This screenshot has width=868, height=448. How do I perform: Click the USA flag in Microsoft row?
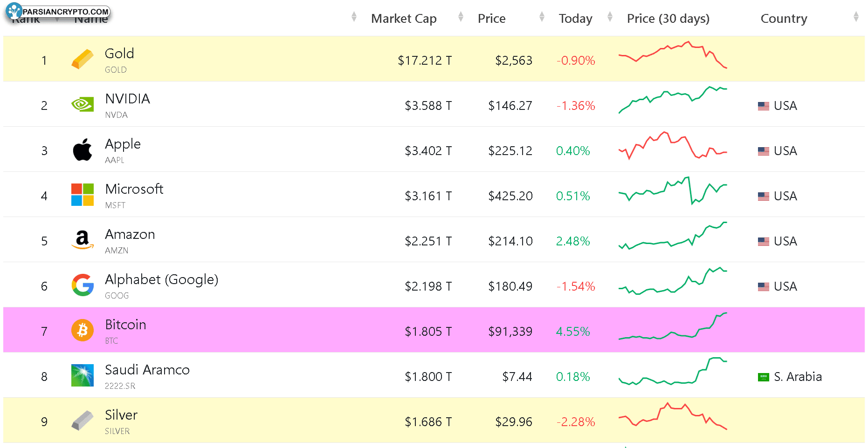764,197
